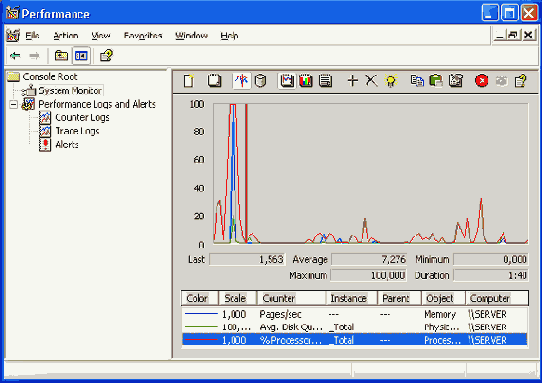Select Performance Logs and Alerts tree item
The image size is (542, 383).
click(97, 104)
